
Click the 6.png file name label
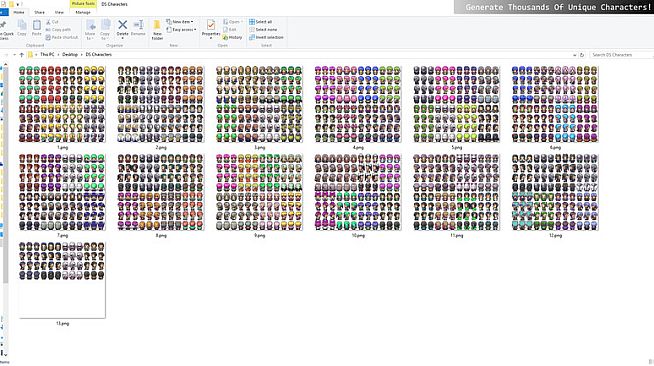pos(555,148)
